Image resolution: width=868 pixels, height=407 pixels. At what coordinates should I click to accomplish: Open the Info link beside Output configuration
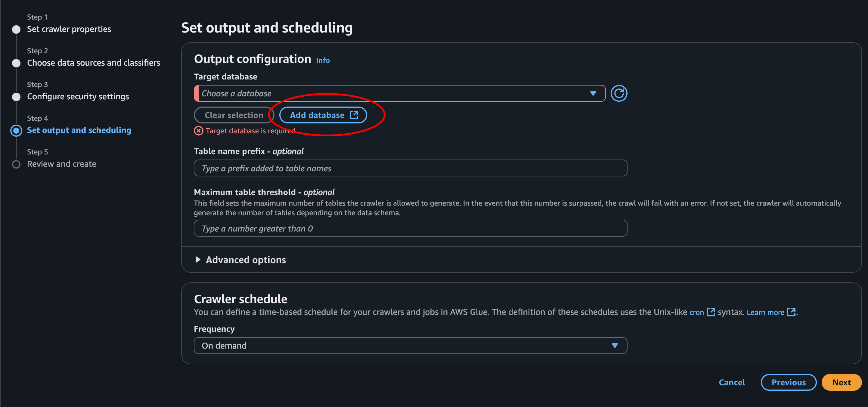[322, 60]
